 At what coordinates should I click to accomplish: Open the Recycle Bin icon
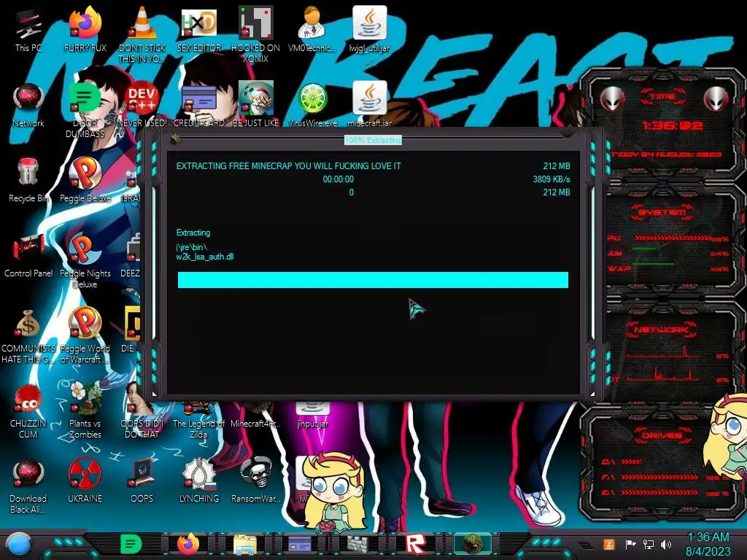(x=28, y=181)
